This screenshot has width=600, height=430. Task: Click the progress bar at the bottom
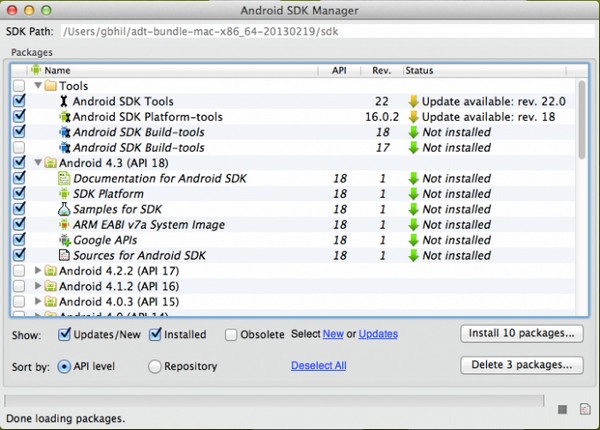click(x=274, y=401)
